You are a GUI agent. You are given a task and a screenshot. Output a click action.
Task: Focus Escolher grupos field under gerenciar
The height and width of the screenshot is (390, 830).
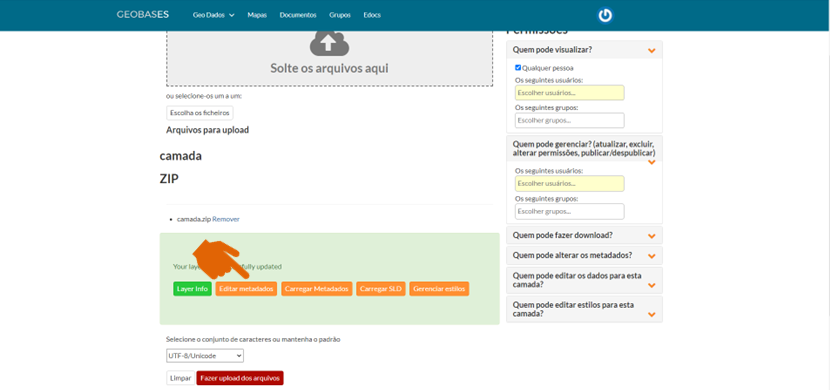point(570,211)
